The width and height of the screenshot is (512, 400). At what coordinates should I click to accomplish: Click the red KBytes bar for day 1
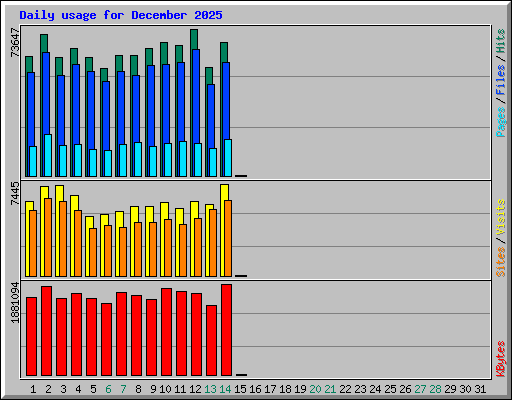pyautogui.click(x=31, y=336)
